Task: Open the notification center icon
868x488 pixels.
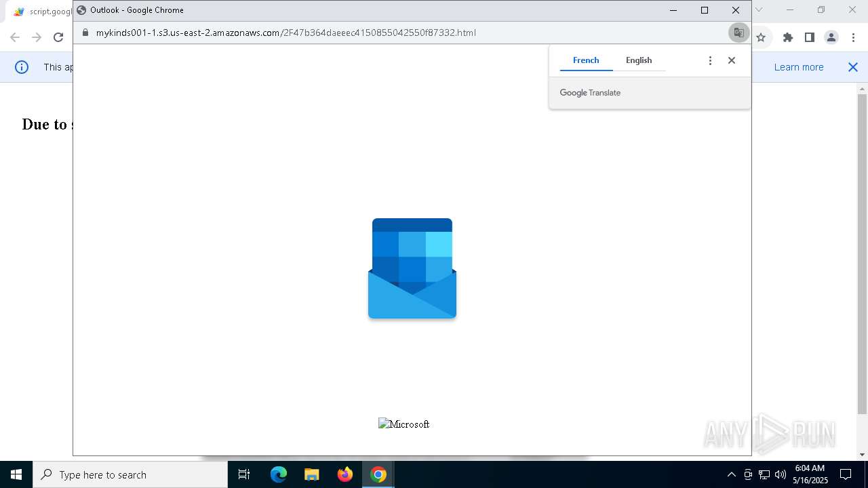Action: [x=846, y=474]
